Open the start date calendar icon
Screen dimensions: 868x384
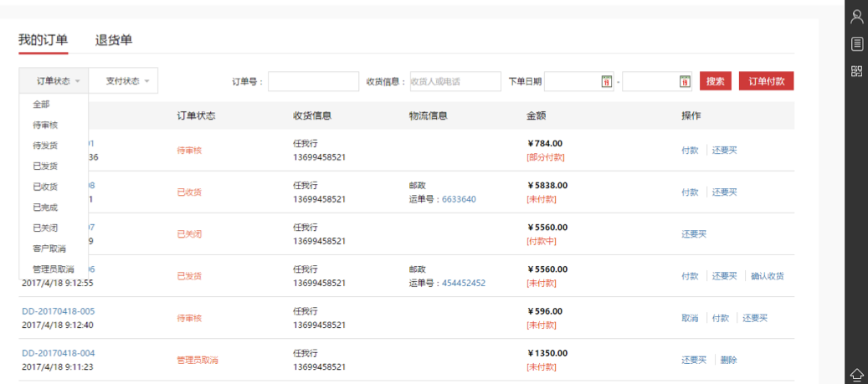606,81
